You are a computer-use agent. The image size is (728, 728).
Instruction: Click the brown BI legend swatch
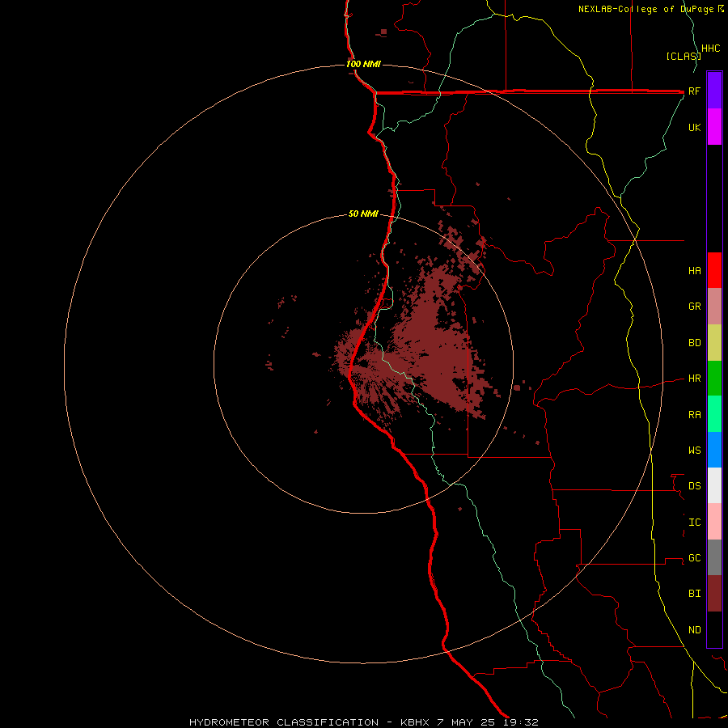(x=714, y=594)
